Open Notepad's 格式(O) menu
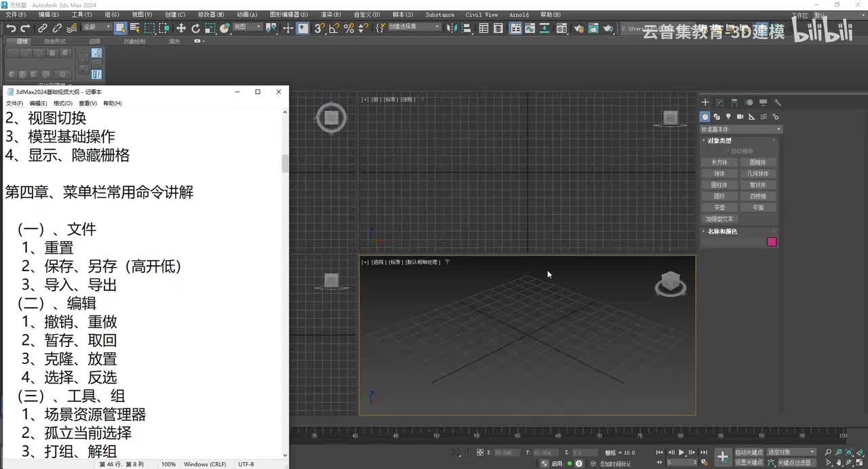Viewport: 868px width, 469px height. point(63,104)
